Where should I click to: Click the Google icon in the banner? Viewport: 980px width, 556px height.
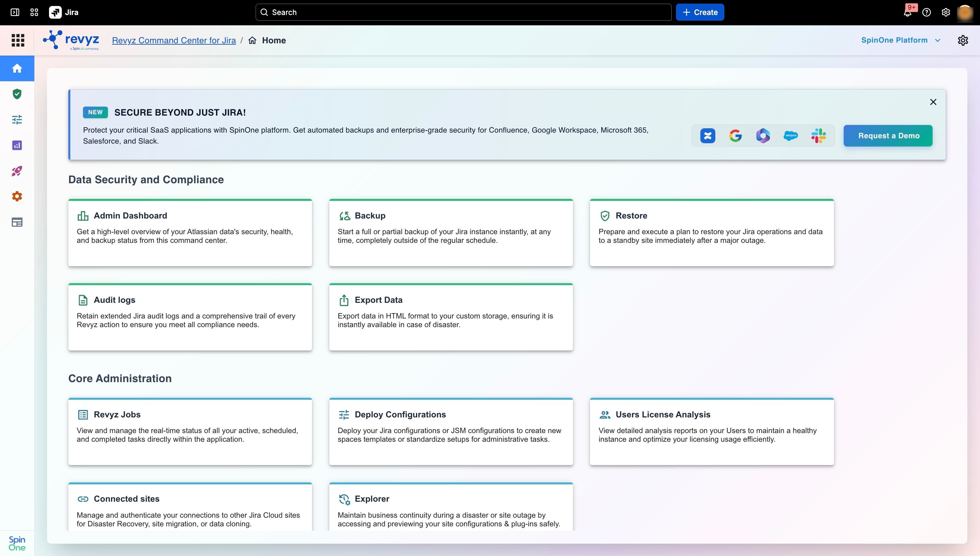tap(735, 136)
